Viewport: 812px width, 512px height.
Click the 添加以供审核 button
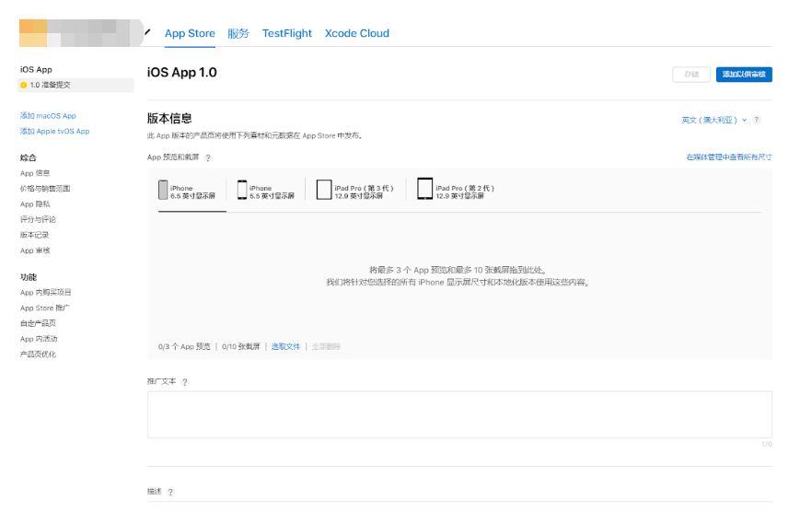pos(744,75)
